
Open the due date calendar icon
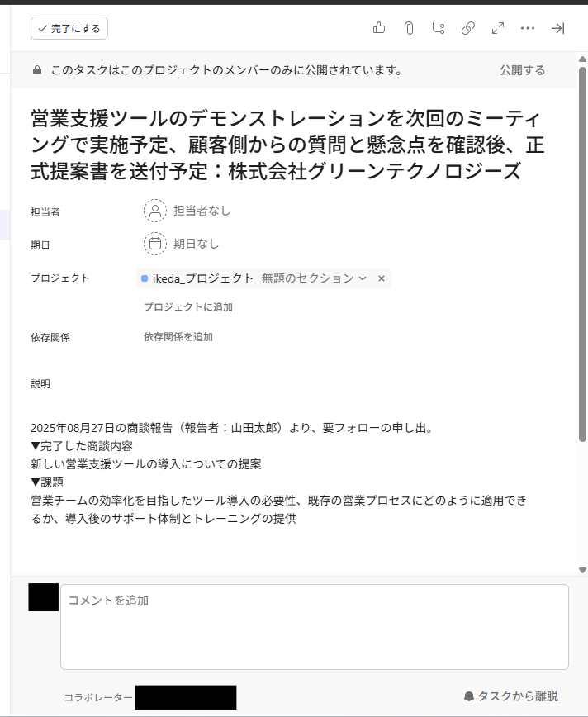click(155, 244)
